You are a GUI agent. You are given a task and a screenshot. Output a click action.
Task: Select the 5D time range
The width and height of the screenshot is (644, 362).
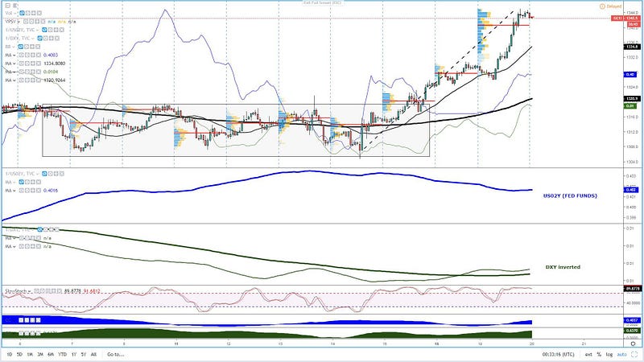pyautogui.click(x=19, y=354)
